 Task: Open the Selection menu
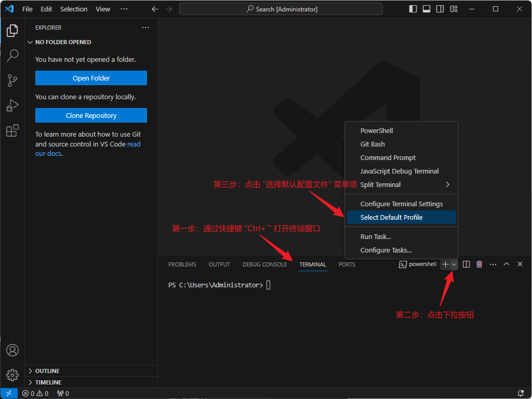(x=74, y=9)
